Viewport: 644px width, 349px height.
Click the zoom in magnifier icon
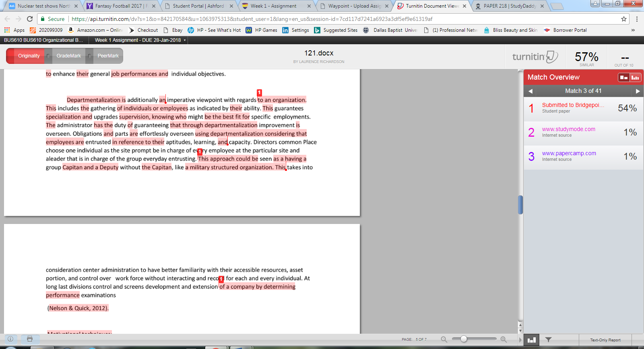click(x=504, y=339)
